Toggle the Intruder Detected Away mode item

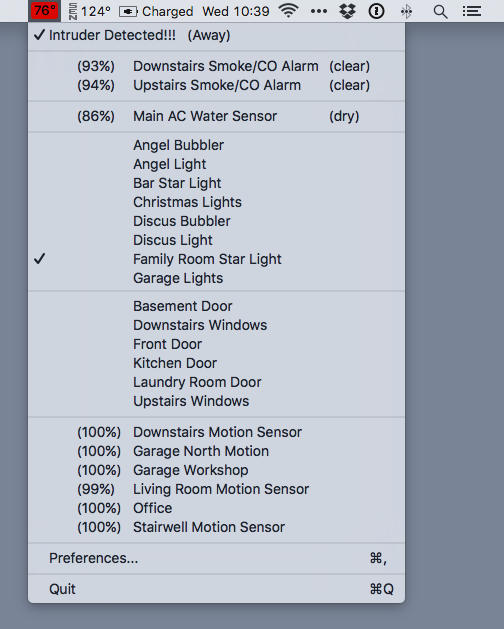coord(216,35)
